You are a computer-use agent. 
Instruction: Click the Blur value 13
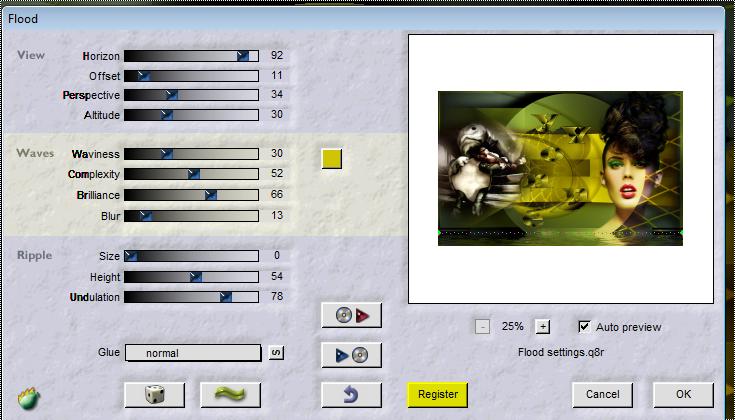tap(277, 215)
